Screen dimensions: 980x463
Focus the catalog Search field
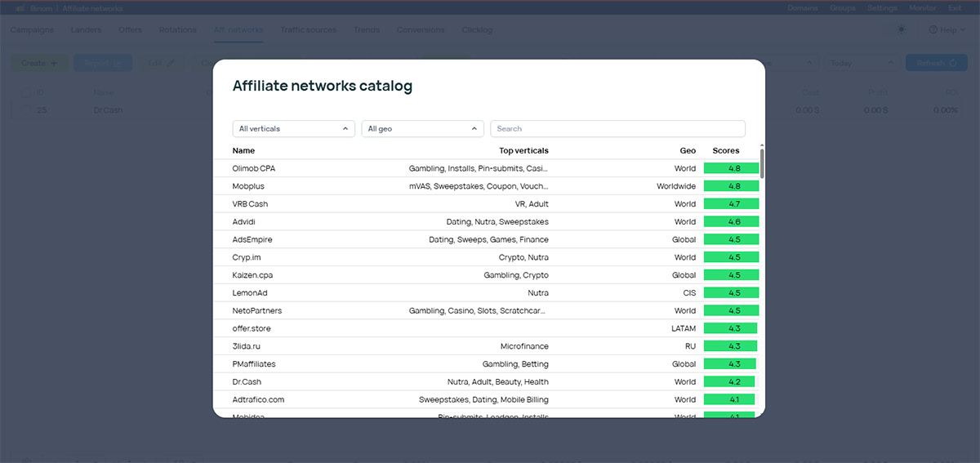coord(617,128)
